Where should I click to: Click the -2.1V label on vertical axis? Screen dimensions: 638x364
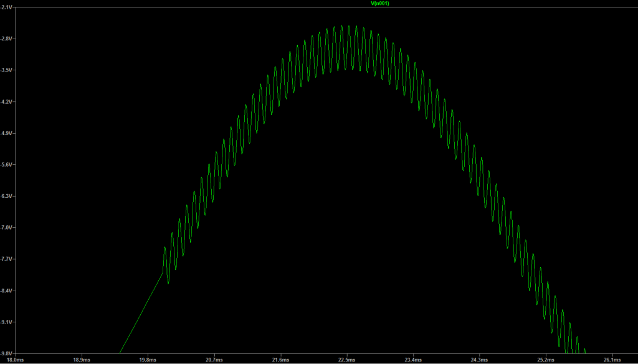7,7
